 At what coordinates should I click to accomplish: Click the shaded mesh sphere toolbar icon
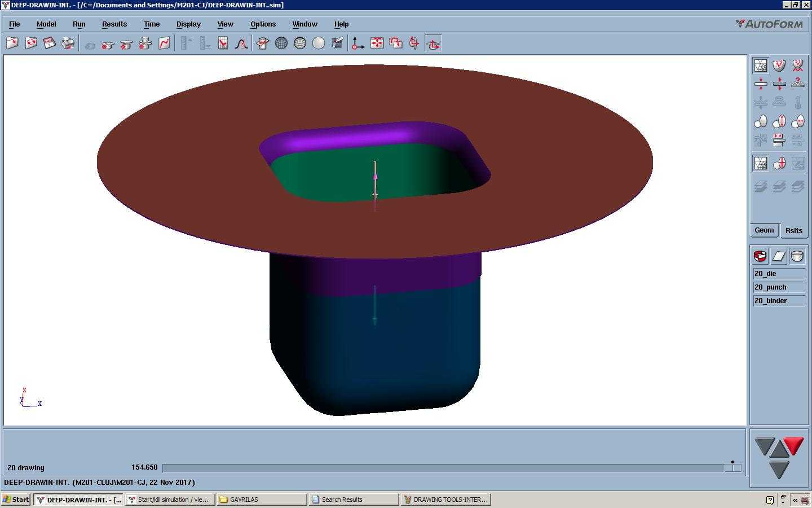coord(300,43)
